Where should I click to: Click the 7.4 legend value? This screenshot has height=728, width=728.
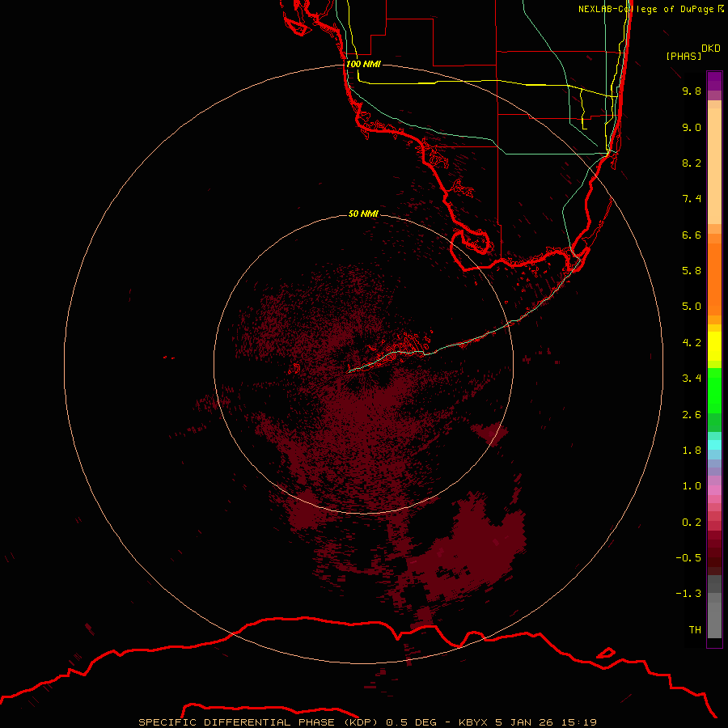tap(692, 199)
